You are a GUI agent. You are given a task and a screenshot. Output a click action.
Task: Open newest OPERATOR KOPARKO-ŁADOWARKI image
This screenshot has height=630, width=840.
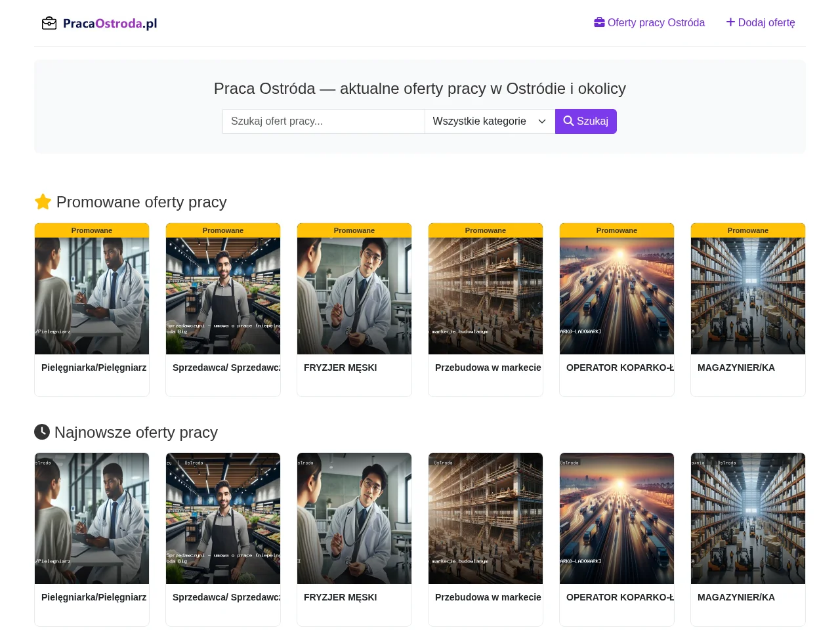coord(617,518)
